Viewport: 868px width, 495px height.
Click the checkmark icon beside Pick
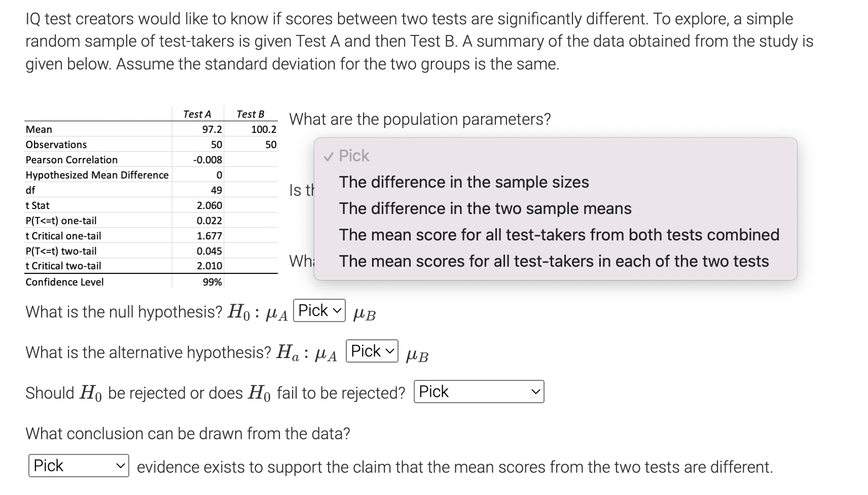(x=329, y=156)
